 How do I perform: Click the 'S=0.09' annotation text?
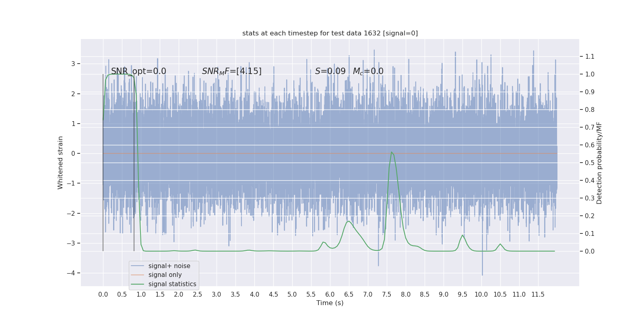click(x=330, y=71)
